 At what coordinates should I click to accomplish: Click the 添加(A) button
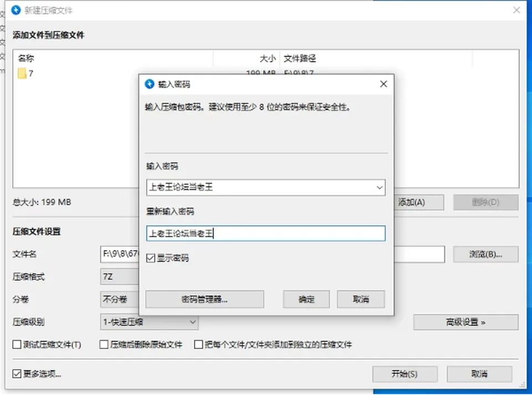tap(419, 202)
